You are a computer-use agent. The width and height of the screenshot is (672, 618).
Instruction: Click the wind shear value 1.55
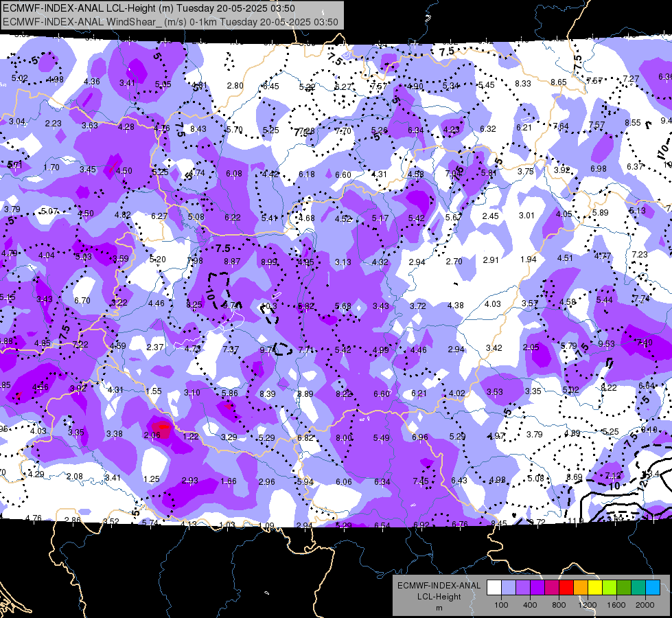click(x=154, y=391)
